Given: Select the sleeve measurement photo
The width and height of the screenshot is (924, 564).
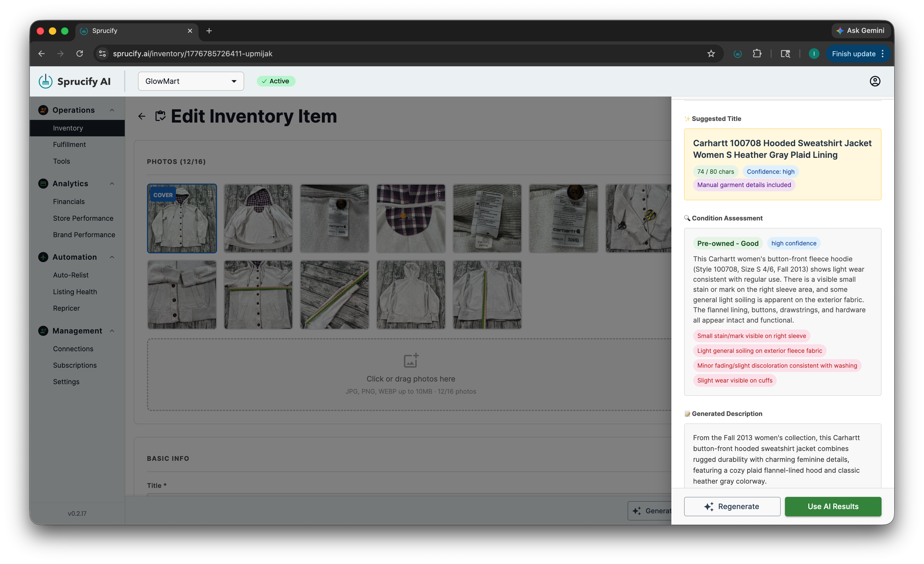Looking at the screenshot, I should [335, 294].
